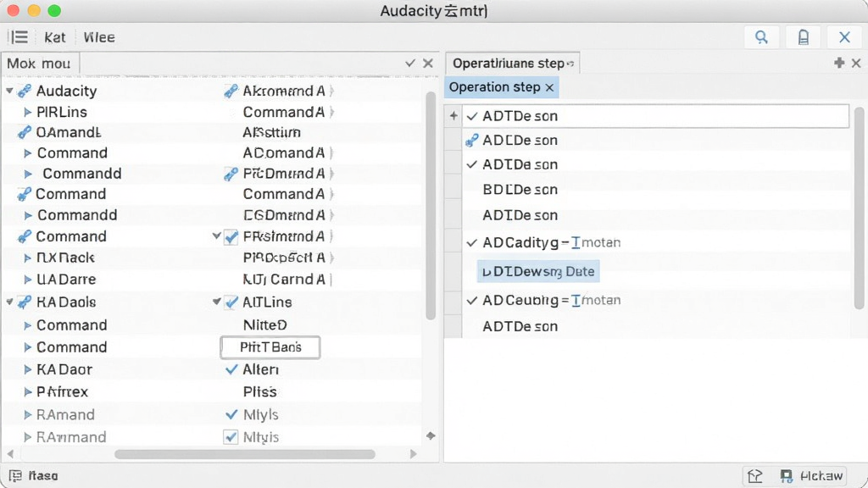Collapse the KA Daols tree node
868x488 pixels.
tap(9, 302)
